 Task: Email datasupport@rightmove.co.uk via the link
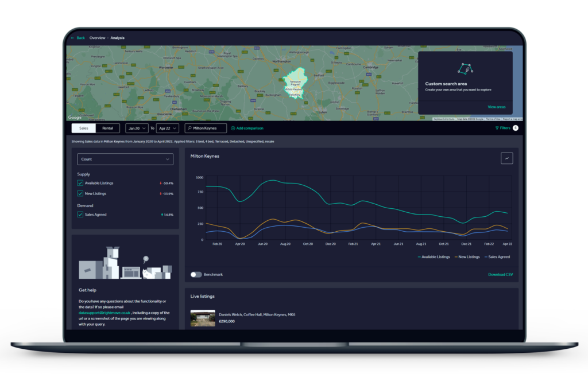(105, 313)
